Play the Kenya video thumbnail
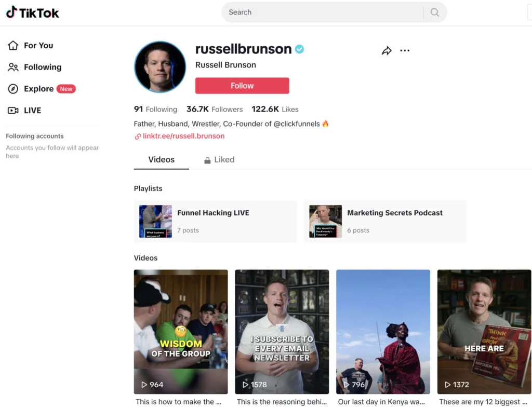 [x=383, y=332]
